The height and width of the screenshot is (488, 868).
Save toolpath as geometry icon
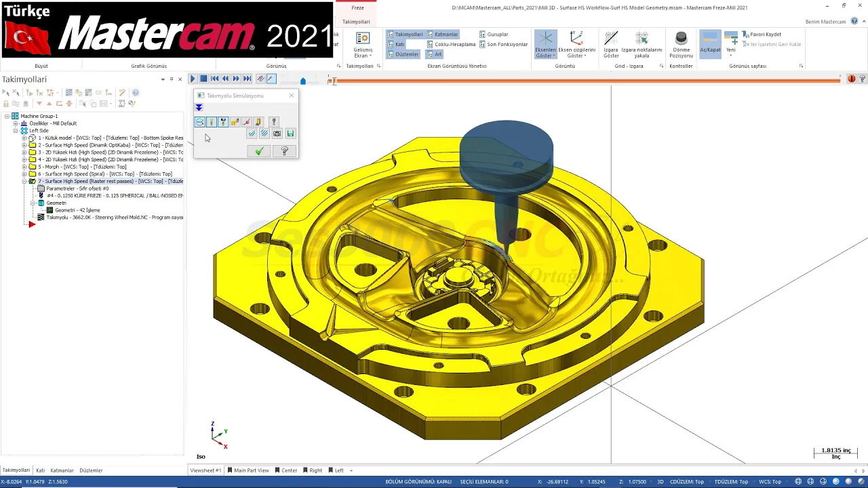(x=290, y=134)
